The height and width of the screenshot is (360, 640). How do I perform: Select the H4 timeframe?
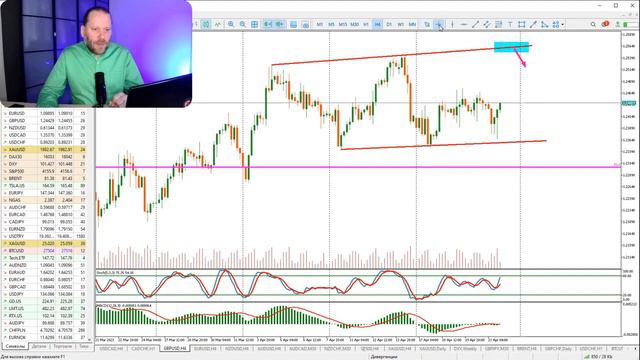[378, 24]
